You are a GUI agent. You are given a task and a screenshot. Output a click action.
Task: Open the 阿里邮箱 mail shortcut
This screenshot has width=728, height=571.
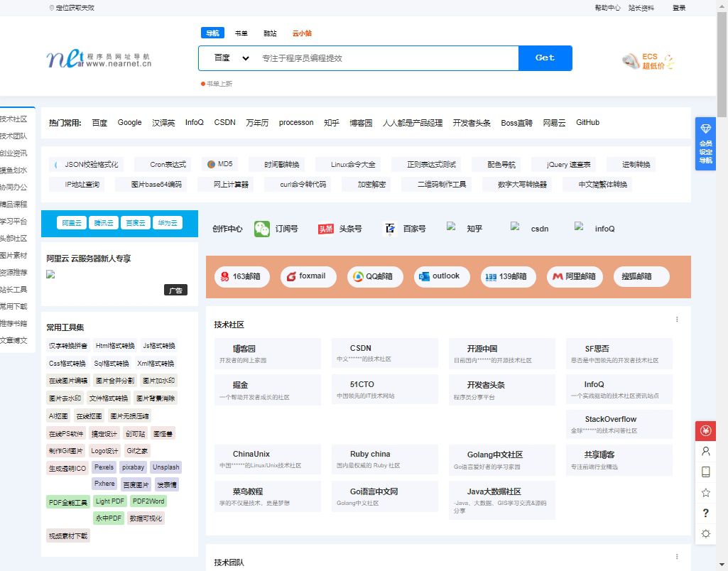575,277
